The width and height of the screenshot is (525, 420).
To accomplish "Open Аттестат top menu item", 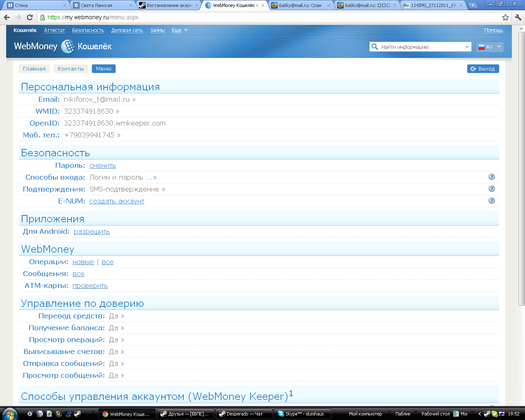I will 55,30.
